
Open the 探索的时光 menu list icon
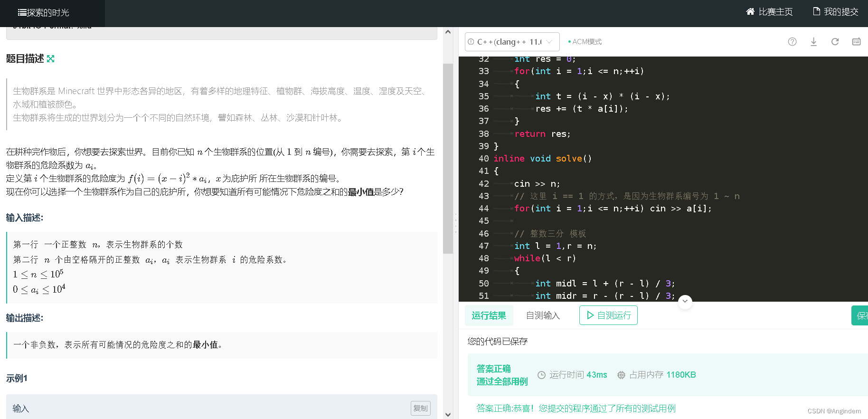pos(22,13)
